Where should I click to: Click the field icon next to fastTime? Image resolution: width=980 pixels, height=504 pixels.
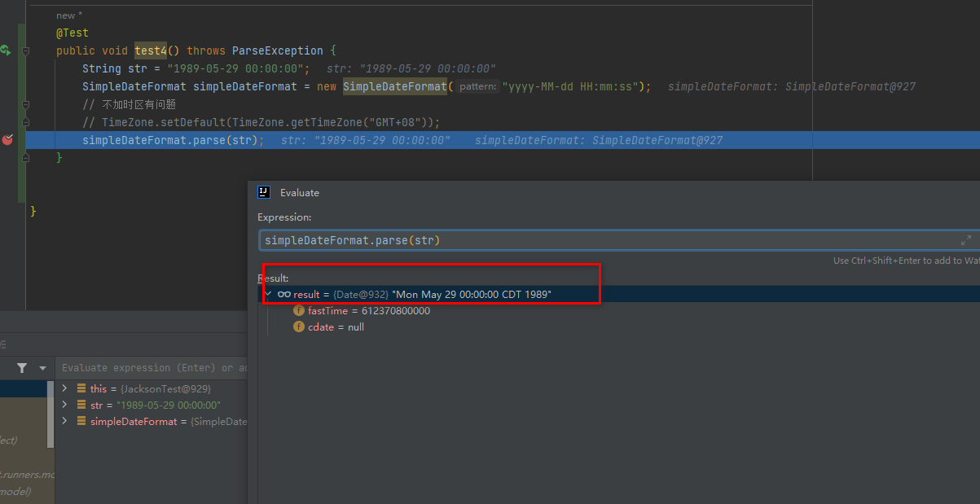click(x=299, y=310)
